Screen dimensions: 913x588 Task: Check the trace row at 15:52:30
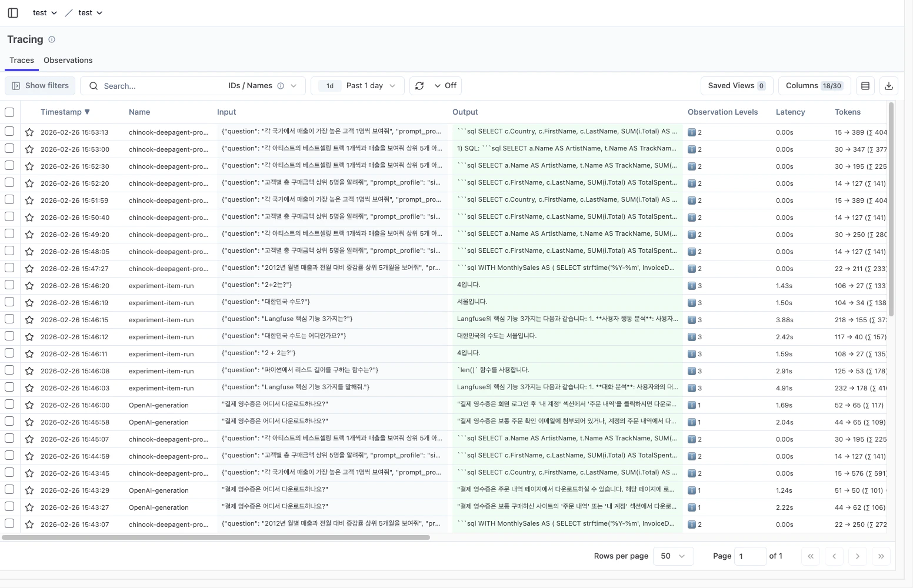click(x=9, y=165)
